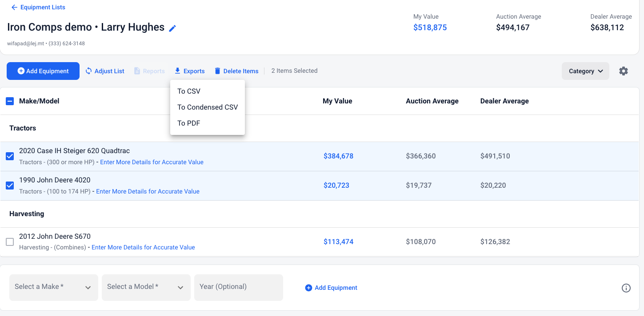Click the back arrow to Equipment Lists
Screen dimensions: 644x316
click(14, 8)
